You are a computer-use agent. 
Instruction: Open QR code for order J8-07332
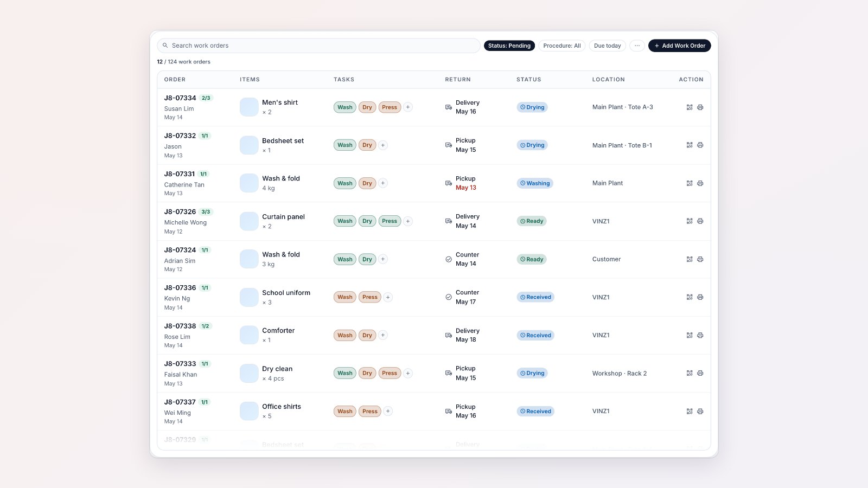coord(690,145)
